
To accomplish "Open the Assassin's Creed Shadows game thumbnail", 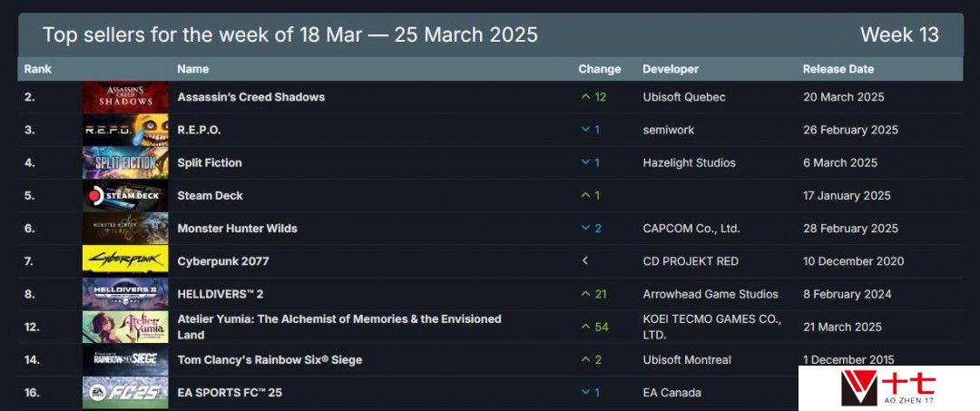I will click(x=125, y=97).
